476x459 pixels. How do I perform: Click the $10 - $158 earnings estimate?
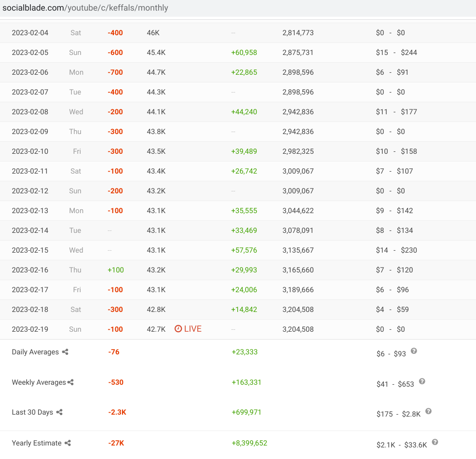(x=396, y=151)
